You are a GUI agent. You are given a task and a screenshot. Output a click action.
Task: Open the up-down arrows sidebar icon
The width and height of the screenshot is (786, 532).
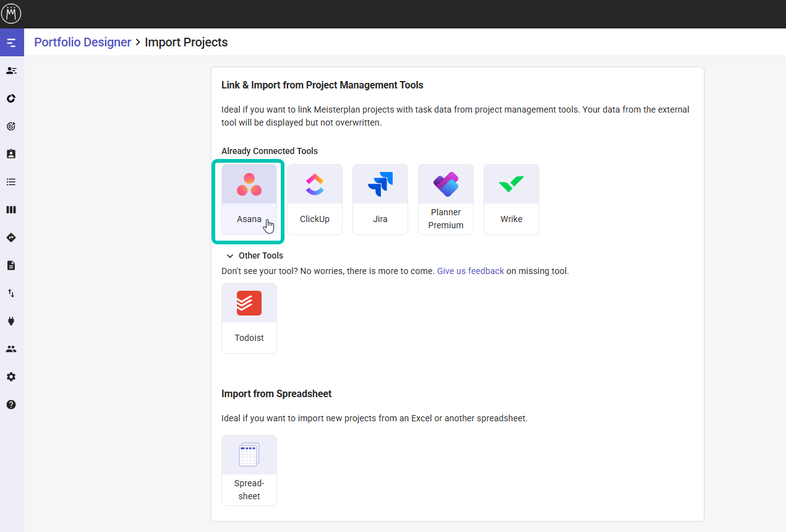[x=11, y=293]
